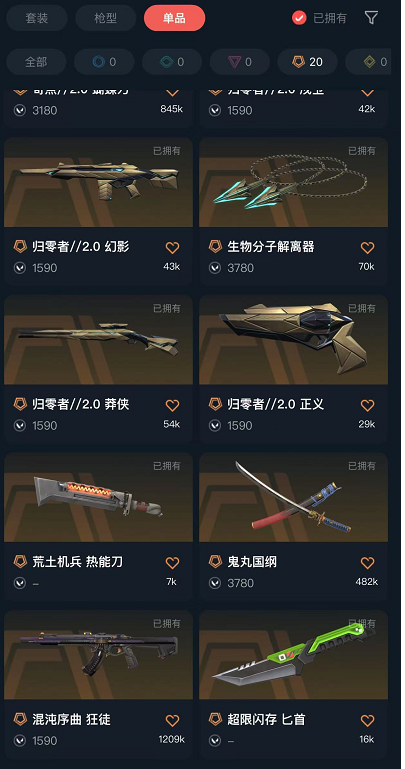Select the pink triangle tier filter
Screen dimensions: 405x769
coord(240,62)
